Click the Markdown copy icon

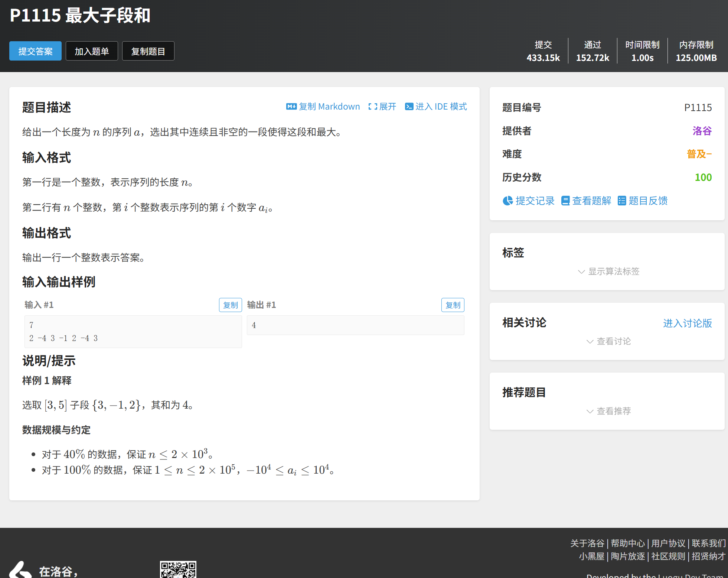[291, 107]
